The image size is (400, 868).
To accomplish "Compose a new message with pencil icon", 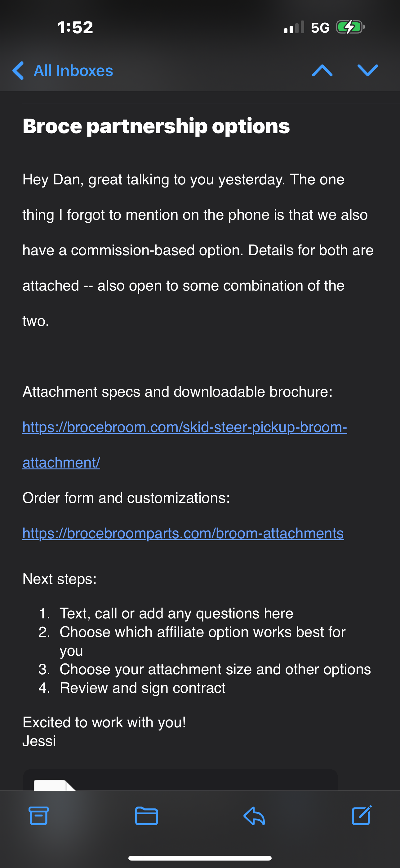I will click(x=362, y=816).
